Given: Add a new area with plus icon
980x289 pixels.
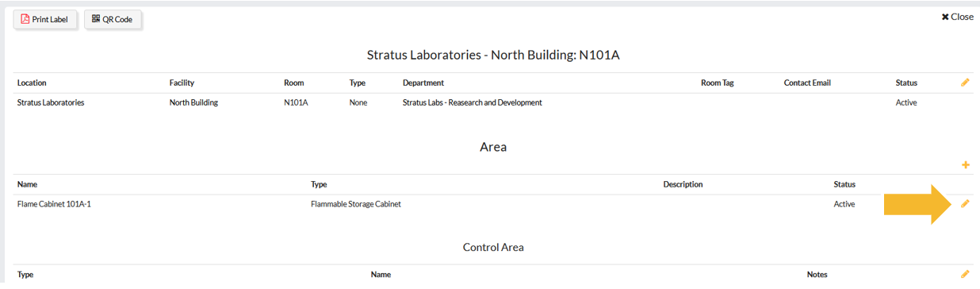Looking at the screenshot, I should 965,165.
